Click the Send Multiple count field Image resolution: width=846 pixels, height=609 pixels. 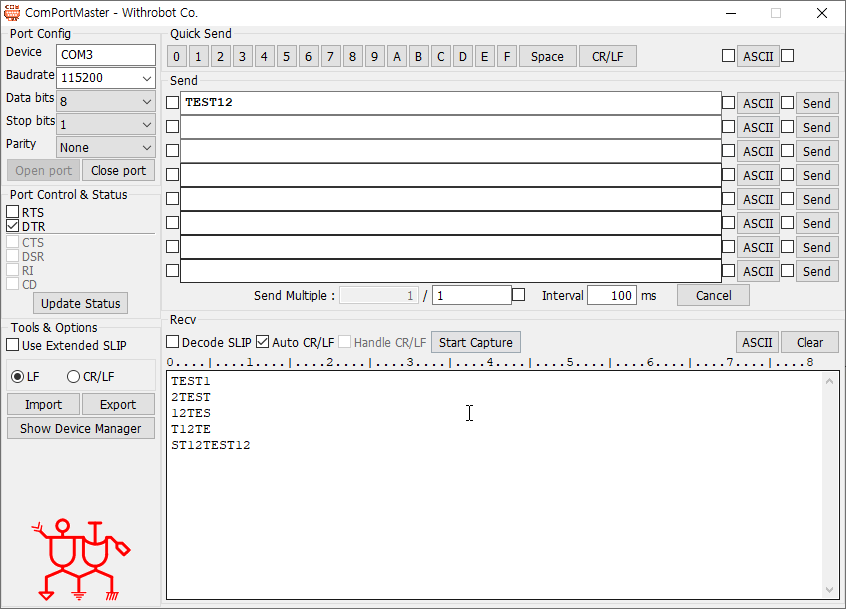472,295
